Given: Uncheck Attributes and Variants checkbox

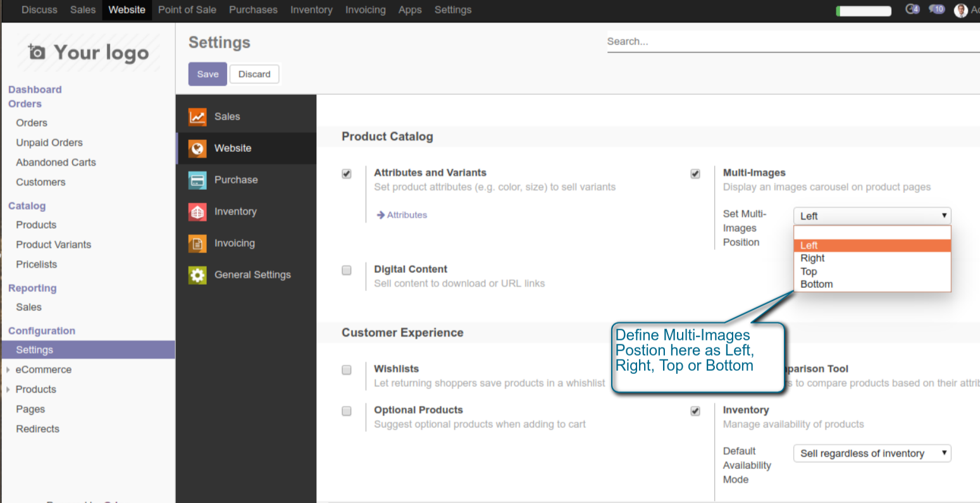Looking at the screenshot, I should (347, 173).
